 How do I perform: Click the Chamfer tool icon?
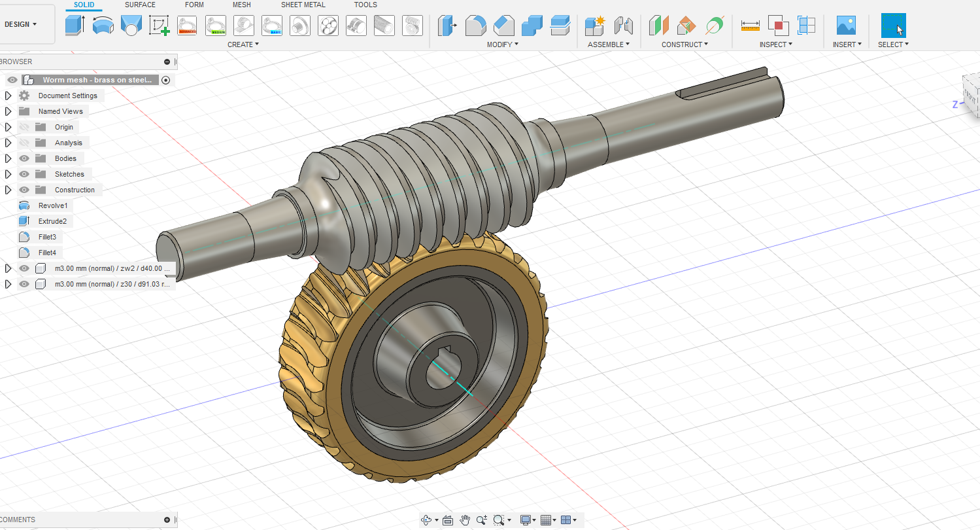click(x=503, y=26)
